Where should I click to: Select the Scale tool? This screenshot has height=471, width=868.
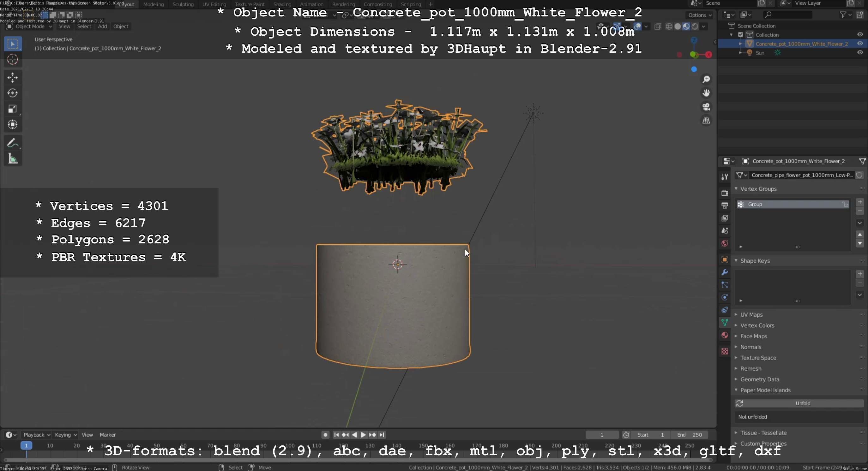[13, 109]
